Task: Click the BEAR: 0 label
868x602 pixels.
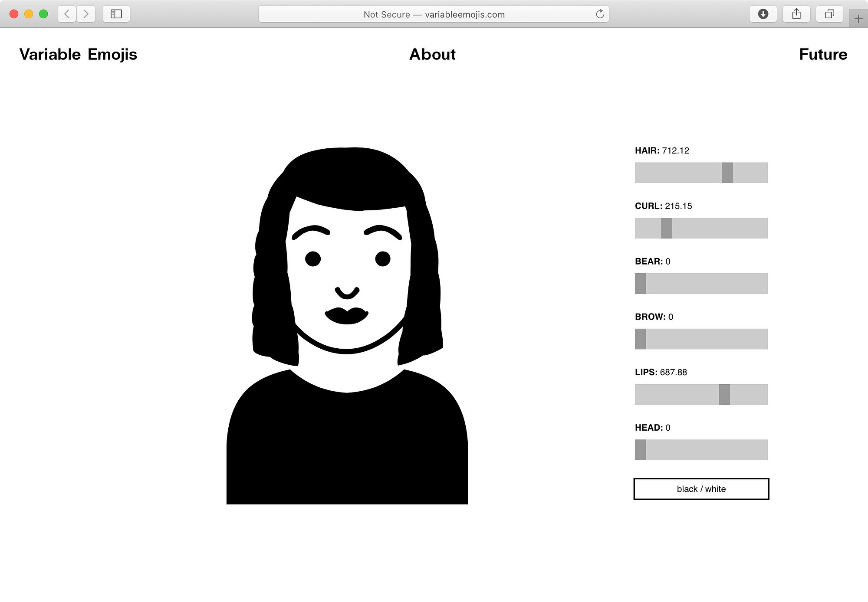Action: (x=652, y=262)
